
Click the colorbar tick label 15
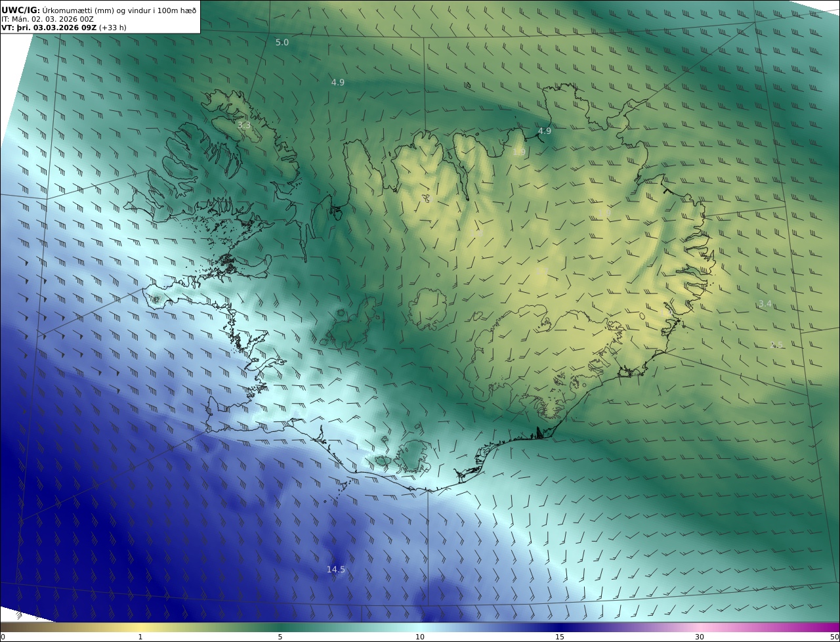pos(560,637)
